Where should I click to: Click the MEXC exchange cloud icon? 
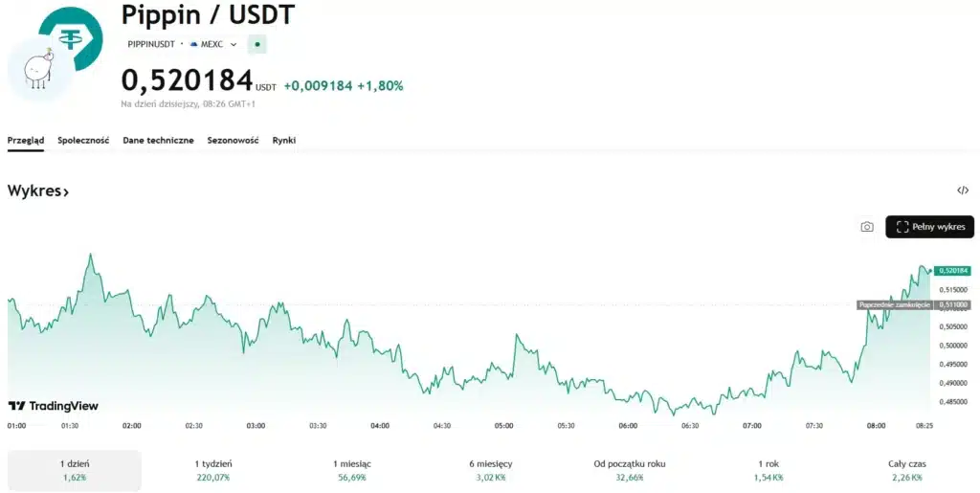click(194, 44)
